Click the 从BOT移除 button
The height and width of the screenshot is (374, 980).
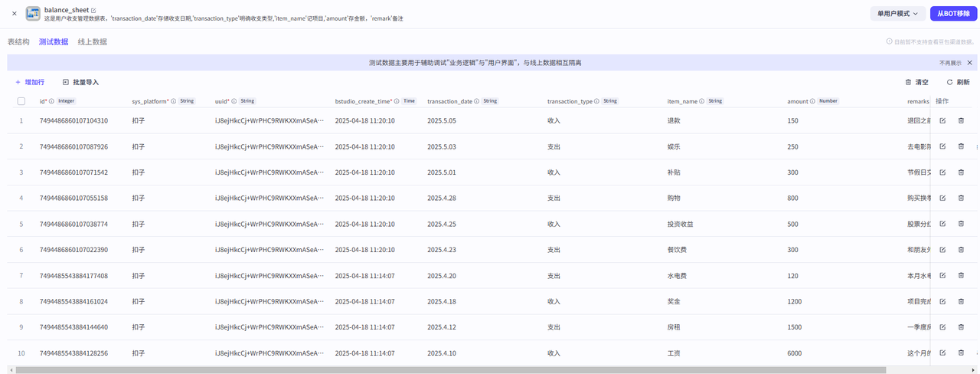click(x=953, y=13)
